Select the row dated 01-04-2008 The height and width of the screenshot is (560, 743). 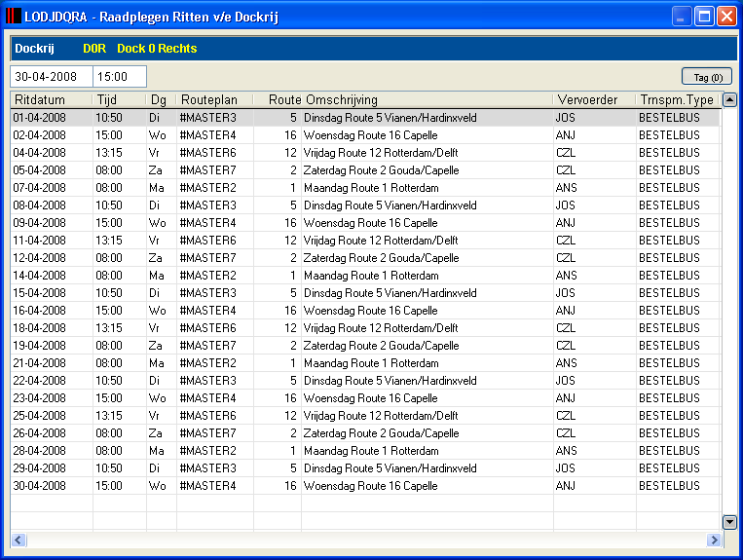365,118
